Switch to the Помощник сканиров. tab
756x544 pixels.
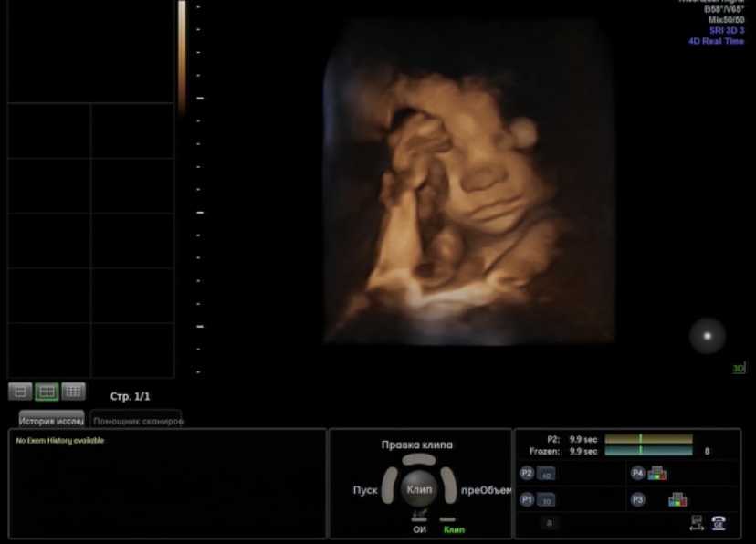(x=136, y=421)
